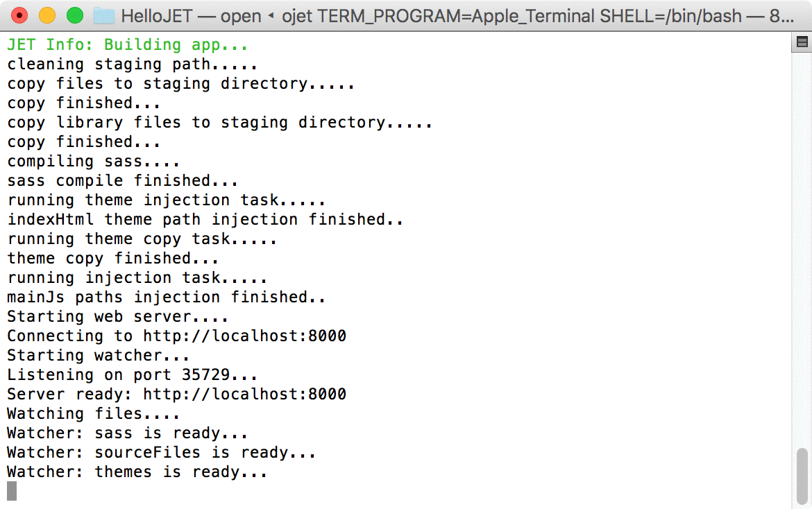The height and width of the screenshot is (509, 812).
Task: Click the HelloJET window title text
Action: tap(157, 16)
